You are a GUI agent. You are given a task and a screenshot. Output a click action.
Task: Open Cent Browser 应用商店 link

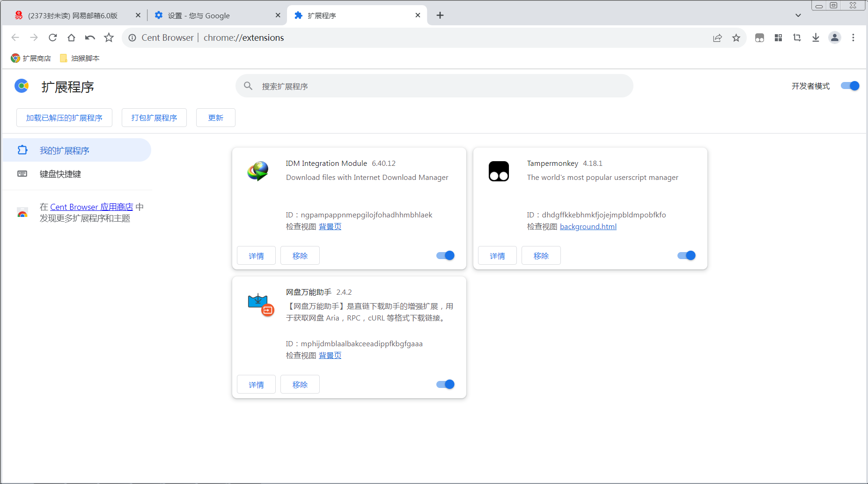tap(92, 207)
